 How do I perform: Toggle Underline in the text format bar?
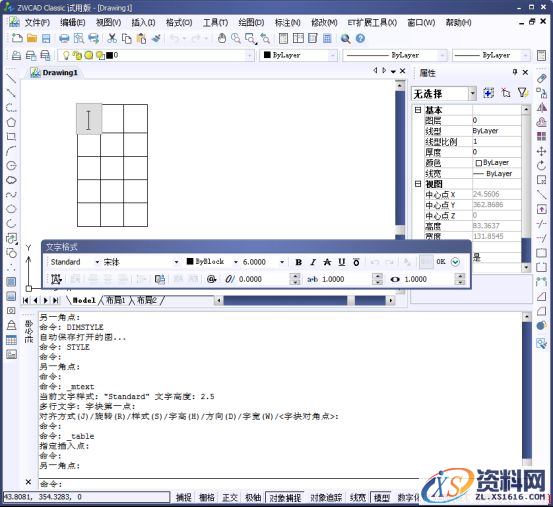(342, 262)
